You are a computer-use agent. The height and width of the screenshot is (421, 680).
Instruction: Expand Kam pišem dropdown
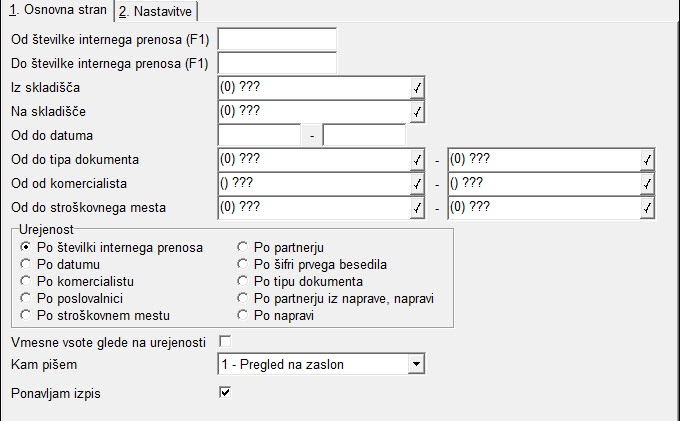click(x=416, y=364)
